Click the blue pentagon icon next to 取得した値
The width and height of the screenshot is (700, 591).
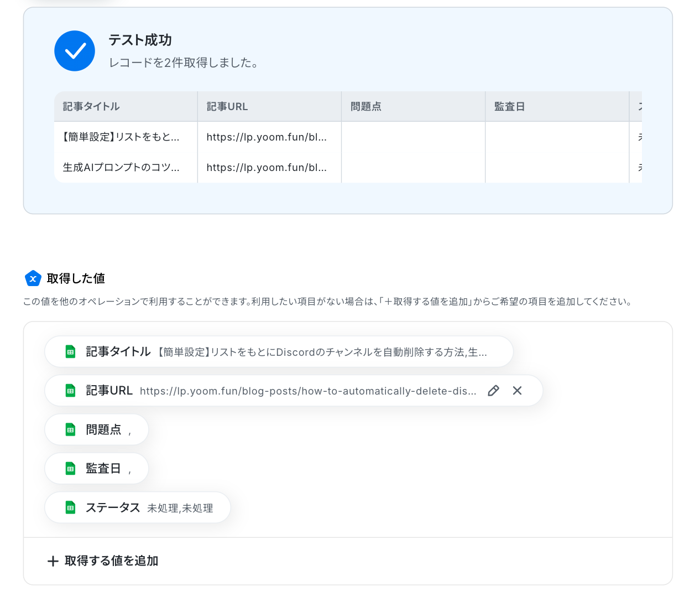(x=33, y=278)
